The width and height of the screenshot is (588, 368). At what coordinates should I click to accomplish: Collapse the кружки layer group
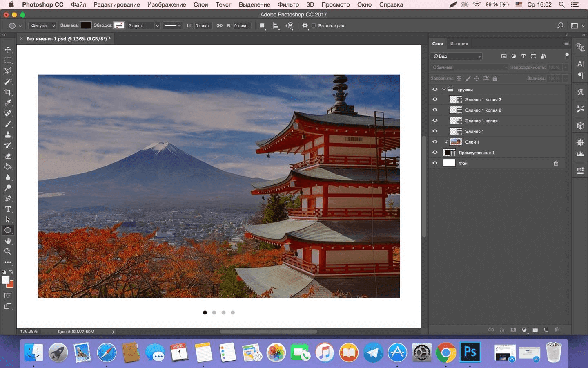tap(444, 89)
